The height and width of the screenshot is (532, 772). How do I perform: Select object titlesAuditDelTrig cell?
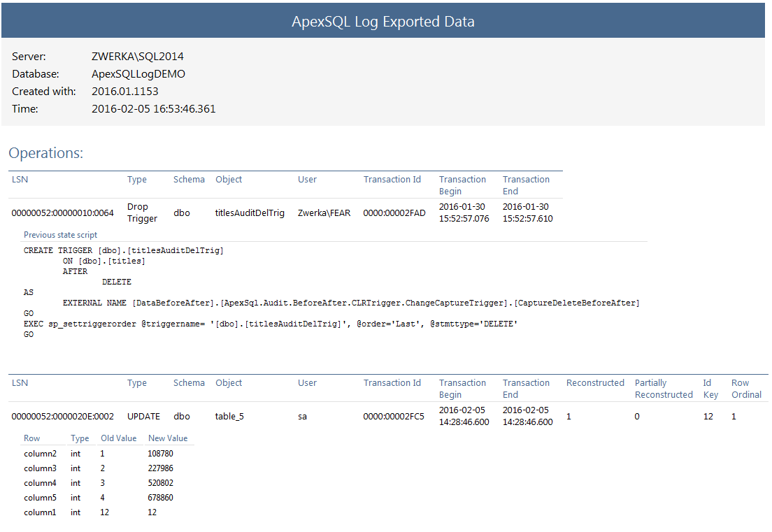[x=250, y=213]
